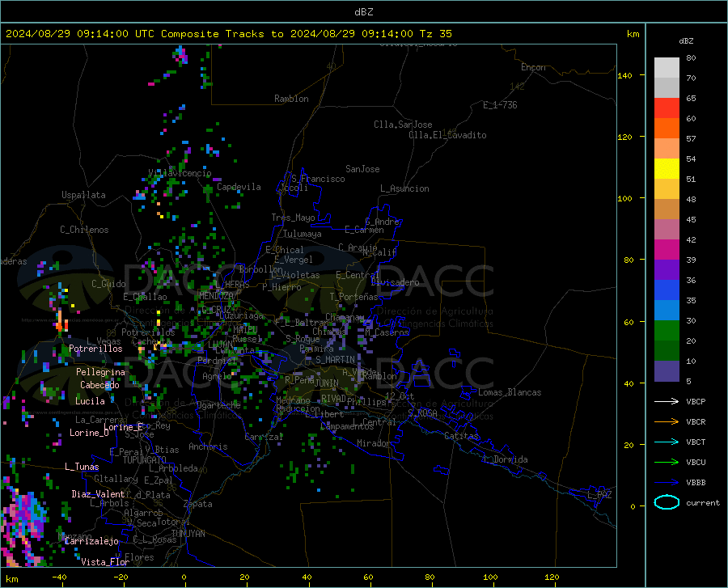Screen dimensions: 728x588
Task: Click the Uspallata town label
Action: click(83, 195)
